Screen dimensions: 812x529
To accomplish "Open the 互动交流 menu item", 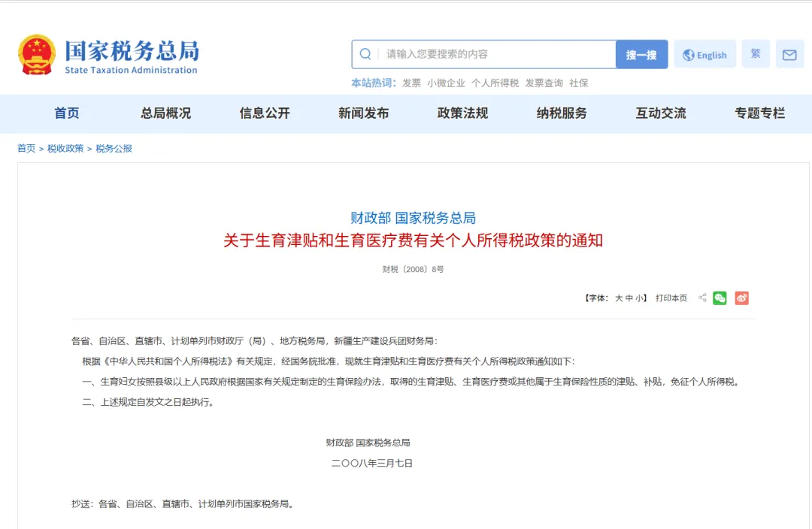I will pos(661,113).
